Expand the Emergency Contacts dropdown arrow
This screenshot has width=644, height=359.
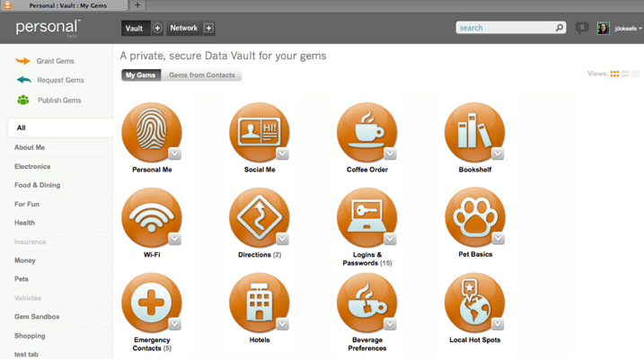pos(174,324)
